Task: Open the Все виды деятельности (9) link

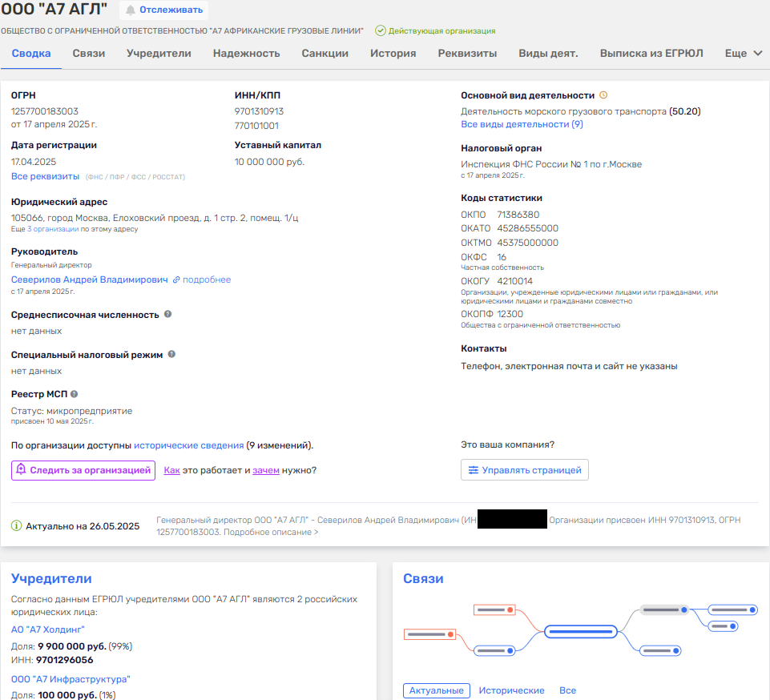Action: tap(522, 124)
